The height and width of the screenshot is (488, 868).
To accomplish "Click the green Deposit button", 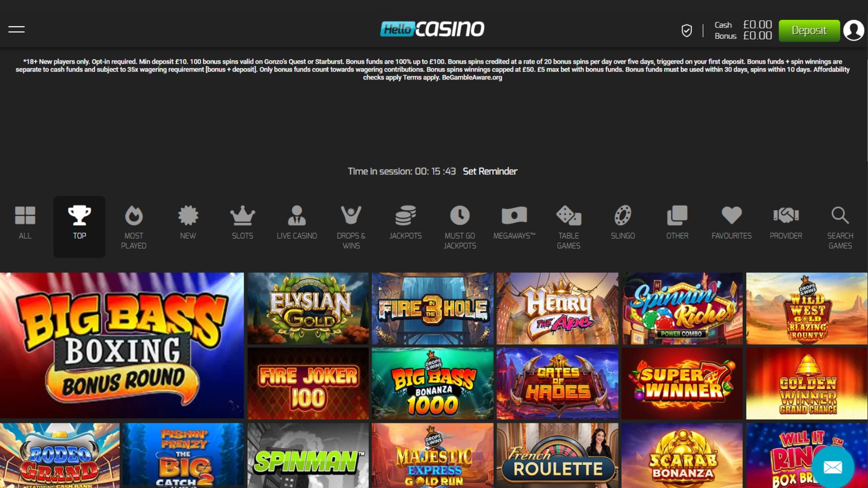I will (809, 31).
